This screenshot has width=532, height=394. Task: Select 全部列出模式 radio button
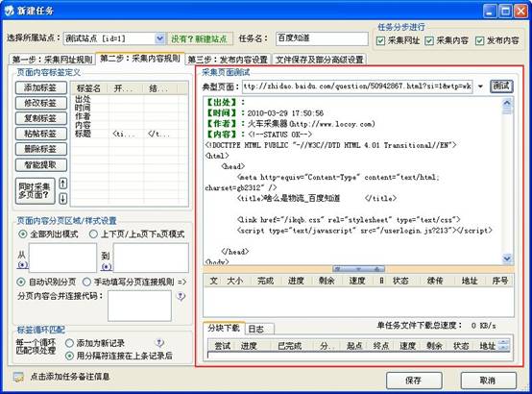coord(22,234)
